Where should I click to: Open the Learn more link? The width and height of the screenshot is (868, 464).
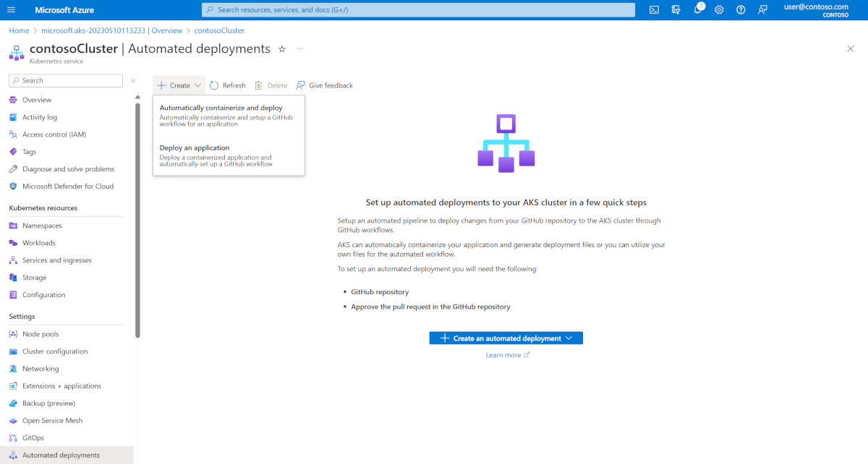point(508,355)
